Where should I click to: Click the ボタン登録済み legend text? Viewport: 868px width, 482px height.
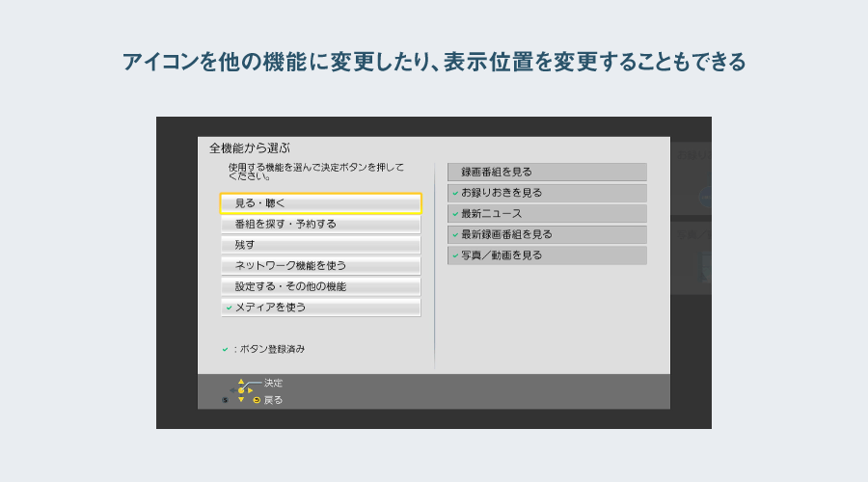[x=272, y=349]
